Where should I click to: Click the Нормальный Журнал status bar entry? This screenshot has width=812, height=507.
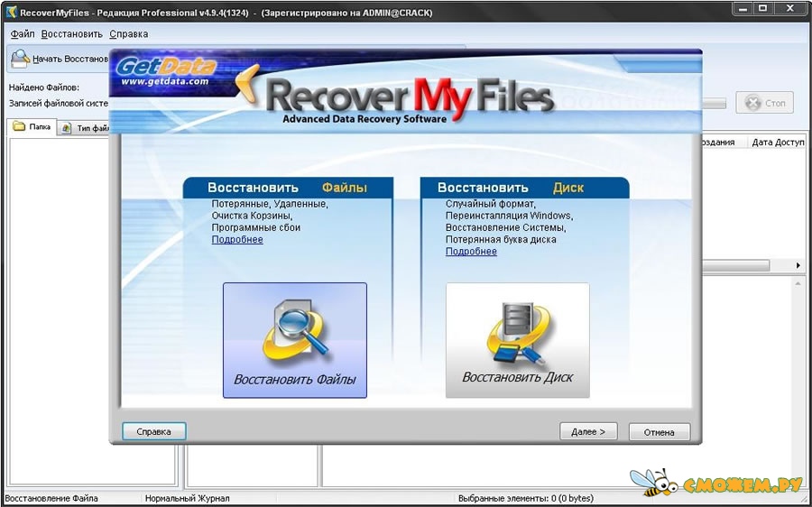(x=187, y=499)
